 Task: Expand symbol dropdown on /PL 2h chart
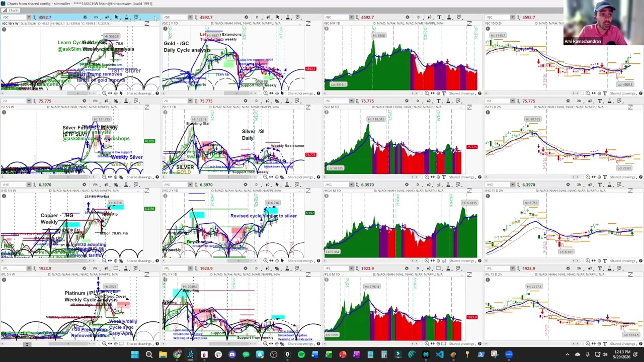click(x=512, y=268)
